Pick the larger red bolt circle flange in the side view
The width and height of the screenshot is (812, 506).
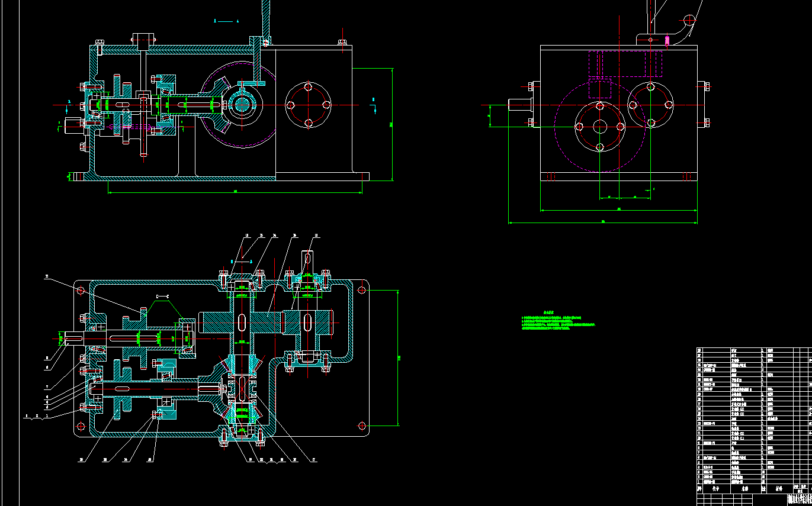pos(600,127)
